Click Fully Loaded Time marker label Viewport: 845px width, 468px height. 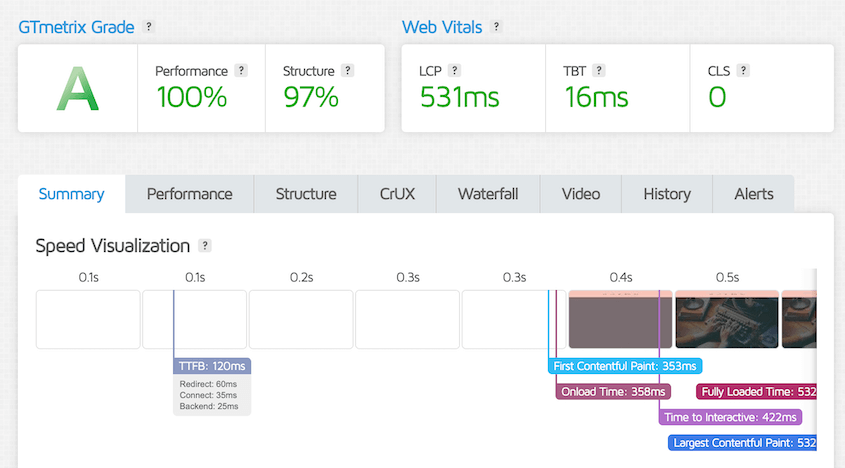click(757, 392)
